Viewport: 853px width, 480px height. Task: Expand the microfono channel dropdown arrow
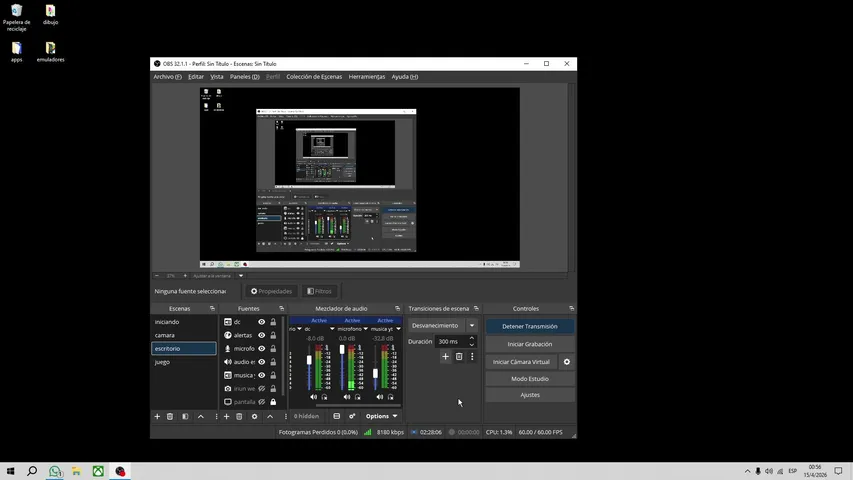coord(365,329)
